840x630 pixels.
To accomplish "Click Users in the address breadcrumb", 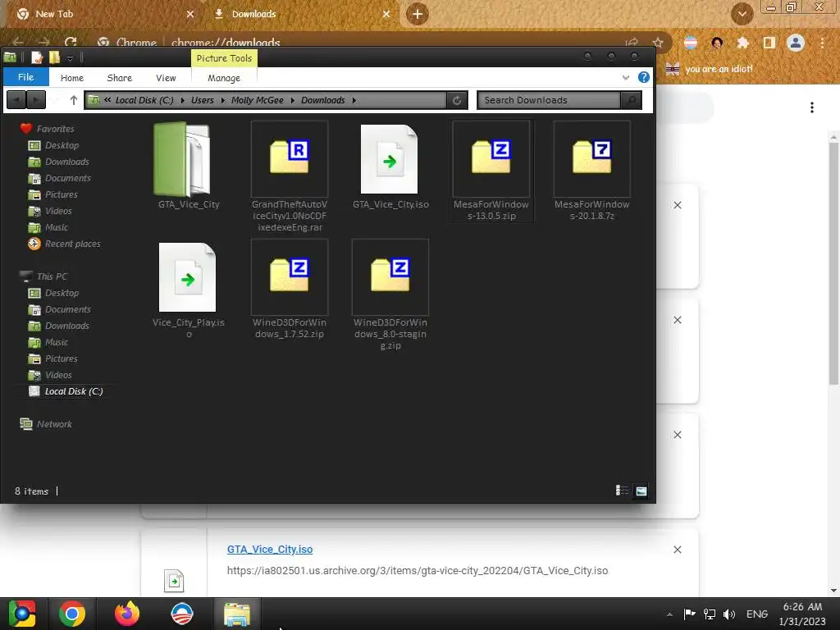I will click(x=202, y=100).
